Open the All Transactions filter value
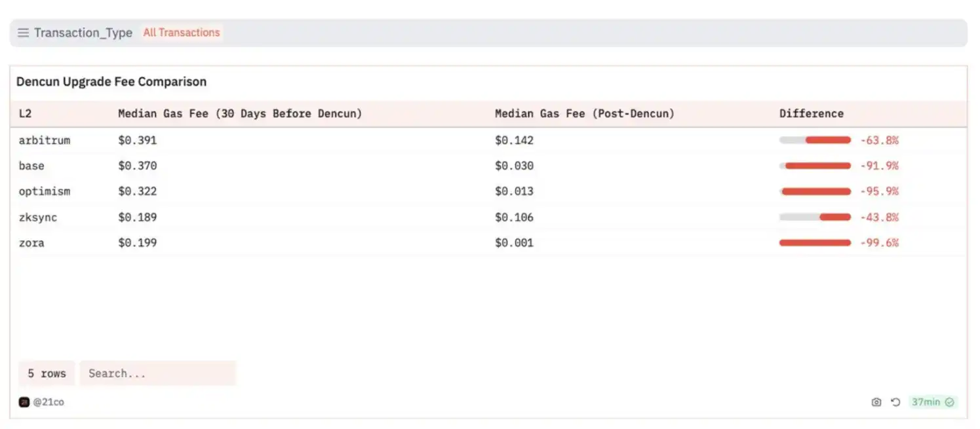 pyautogui.click(x=182, y=33)
